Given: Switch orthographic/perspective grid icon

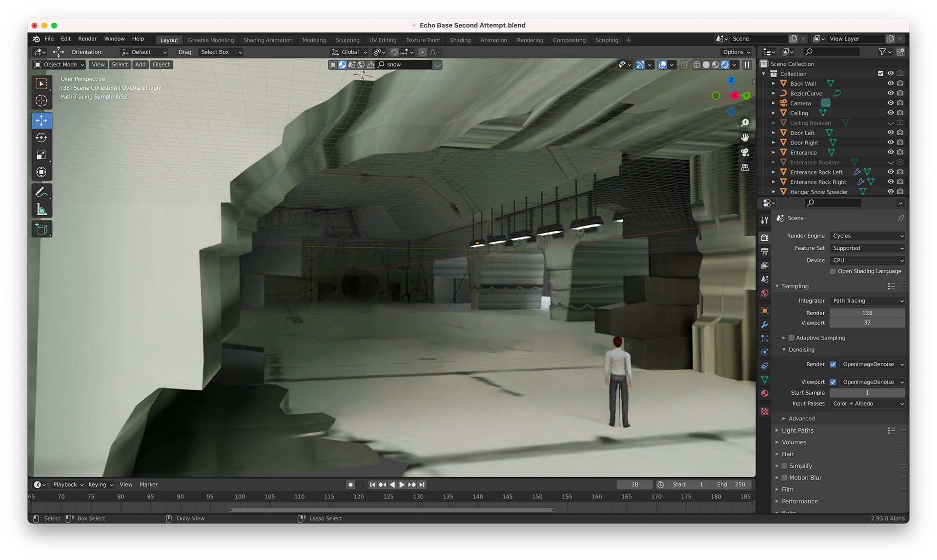Looking at the screenshot, I should click(x=745, y=167).
